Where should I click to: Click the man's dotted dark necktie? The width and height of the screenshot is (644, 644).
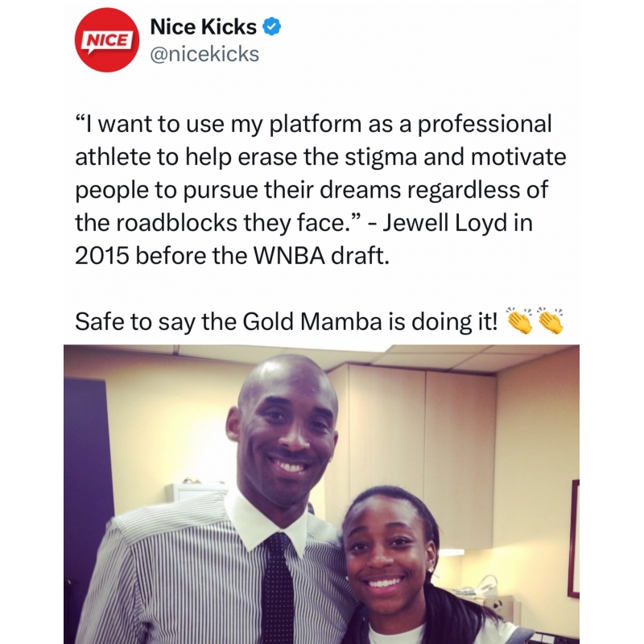[x=278, y=588]
